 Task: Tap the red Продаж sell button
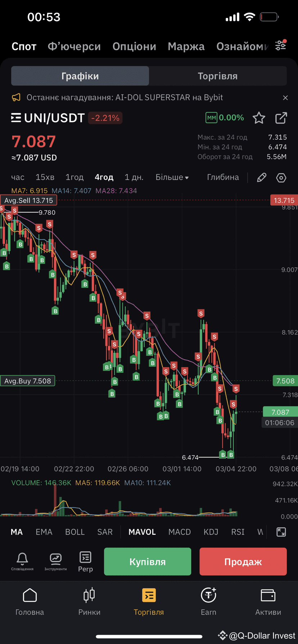243,562
